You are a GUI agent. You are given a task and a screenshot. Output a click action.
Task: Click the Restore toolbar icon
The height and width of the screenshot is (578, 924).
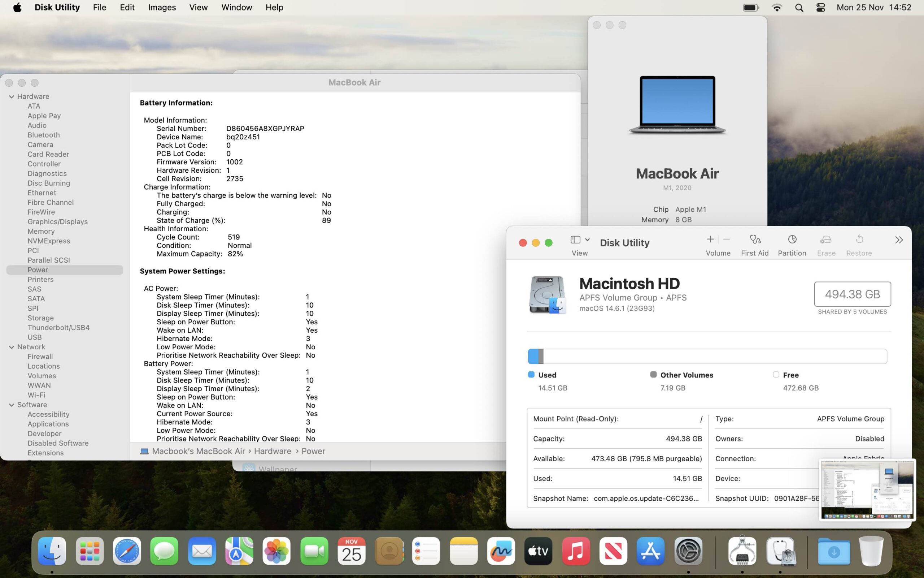click(859, 240)
